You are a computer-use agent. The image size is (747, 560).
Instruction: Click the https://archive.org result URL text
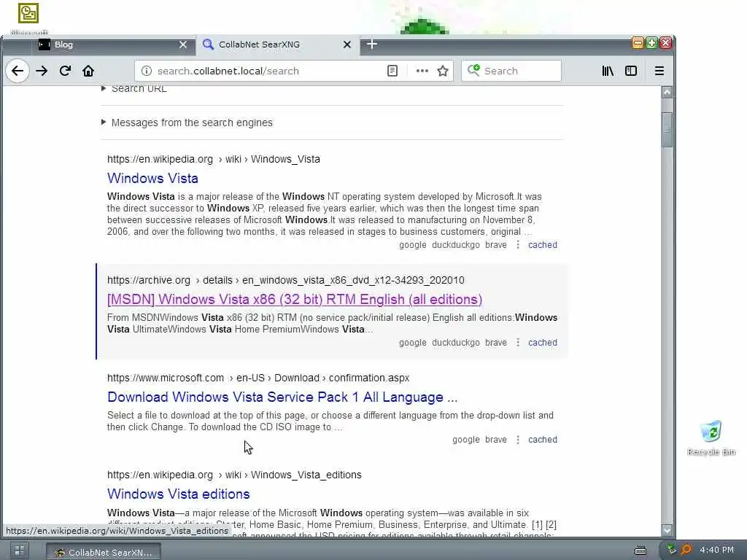pyautogui.click(x=149, y=280)
